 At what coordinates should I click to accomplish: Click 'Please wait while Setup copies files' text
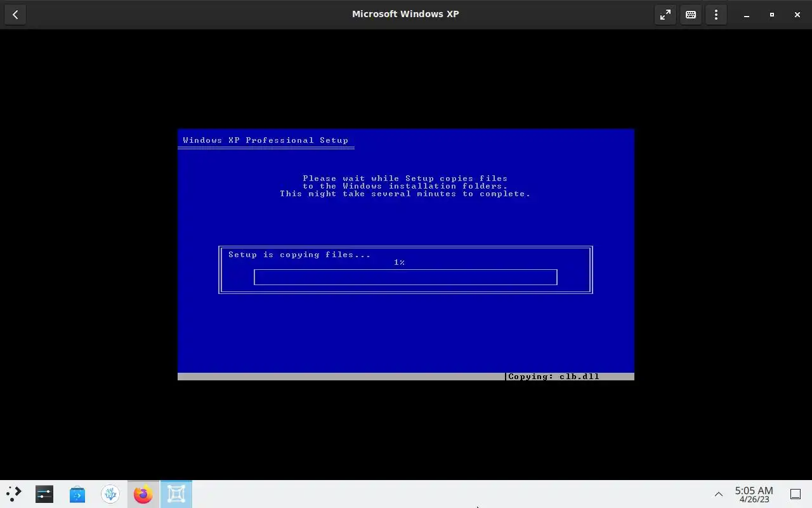[x=405, y=178]
